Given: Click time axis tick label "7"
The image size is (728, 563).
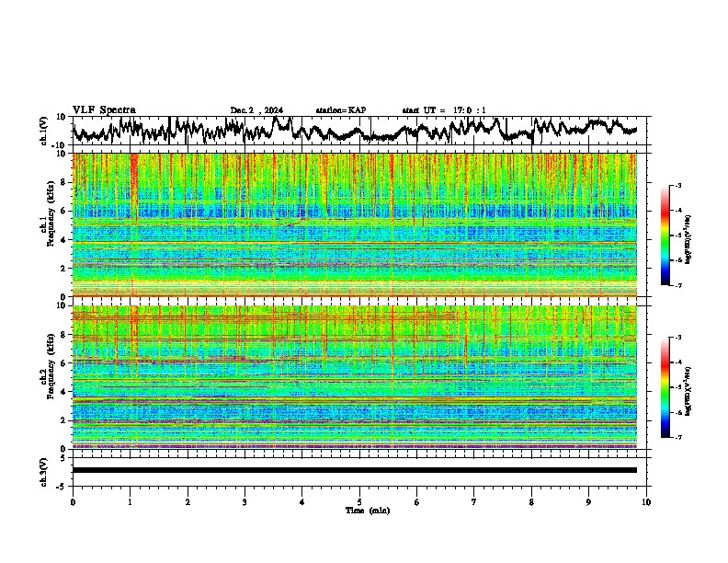Looking at the screenshot, I should point(474,502).
